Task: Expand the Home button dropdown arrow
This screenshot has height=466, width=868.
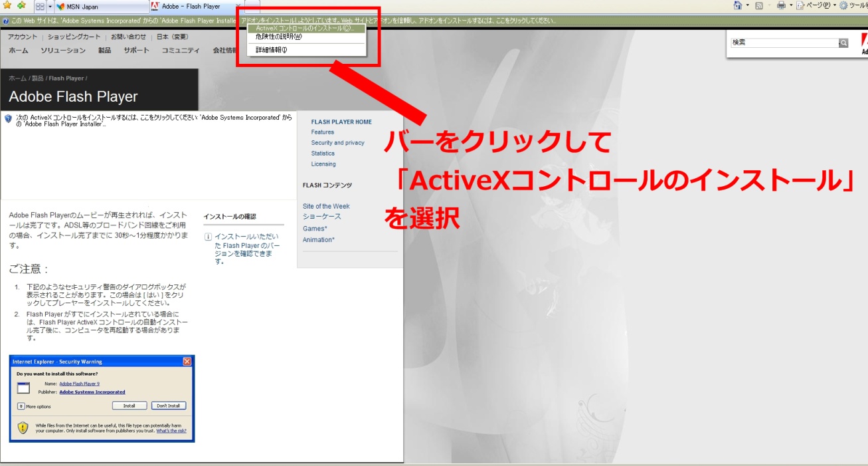Action: (x=748, y=5)
